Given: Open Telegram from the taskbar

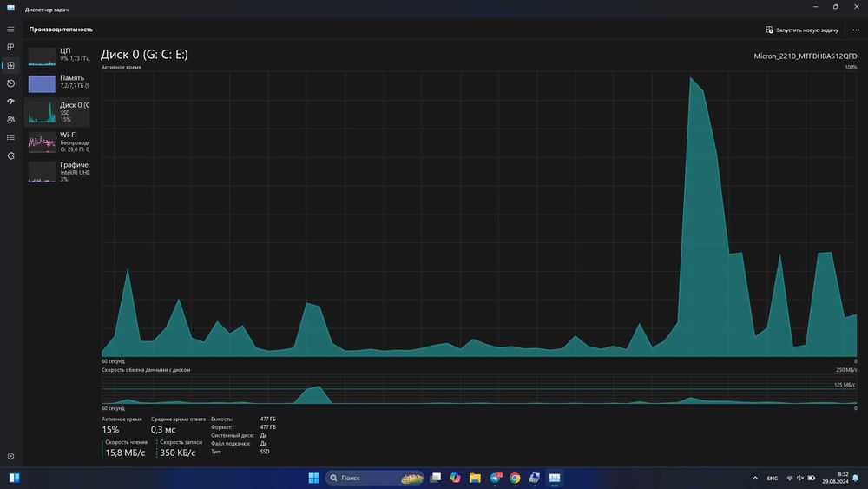Looking at the screenshot, I should (x=495, y=478).
